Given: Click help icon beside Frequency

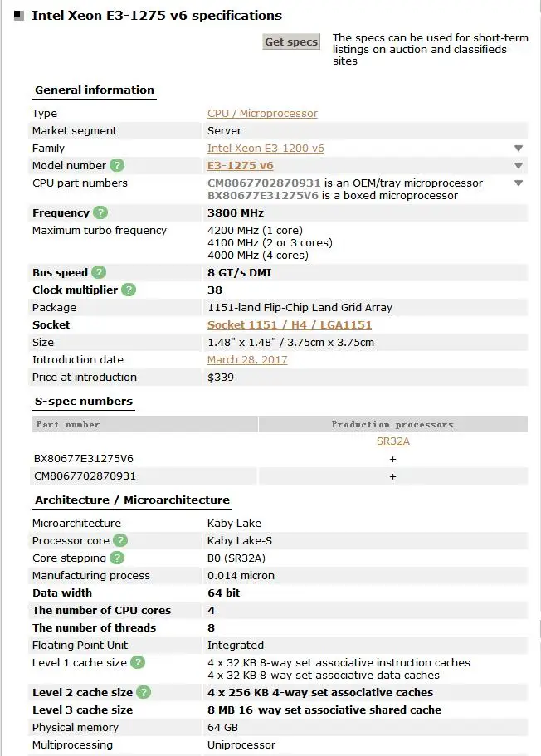Looking at the screenshot, I should click(100, 212).
